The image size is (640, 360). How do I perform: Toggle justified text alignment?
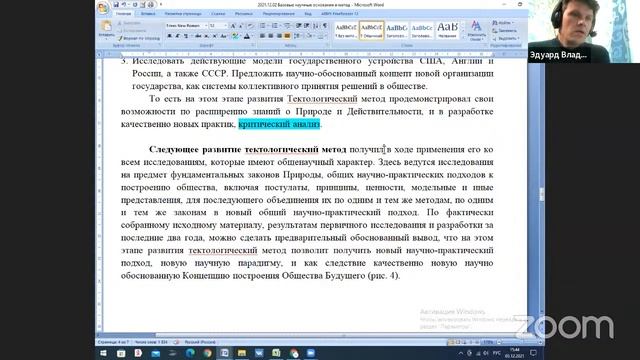[x=287, y=36]
